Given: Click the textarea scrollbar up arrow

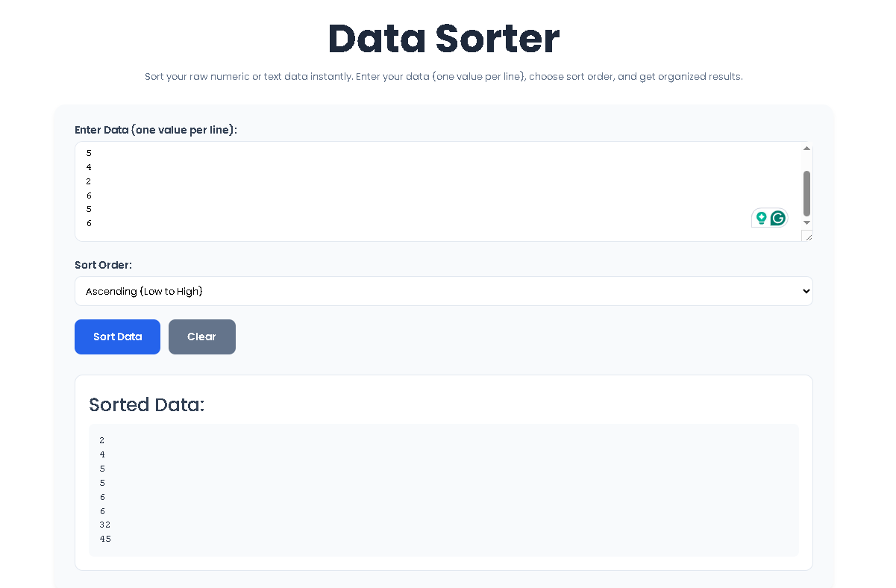Looking at the screenshot, I should coord(806,147).
